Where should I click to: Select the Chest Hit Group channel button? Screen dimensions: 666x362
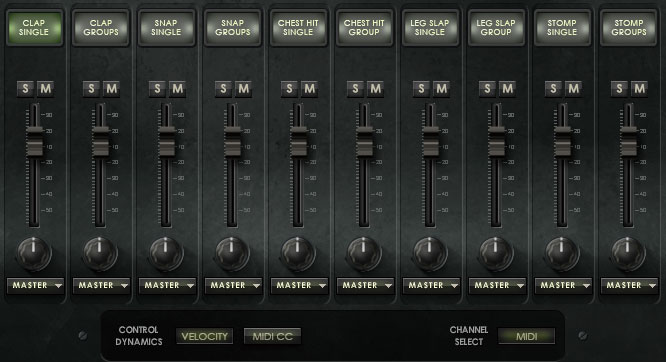click(364, 28)
